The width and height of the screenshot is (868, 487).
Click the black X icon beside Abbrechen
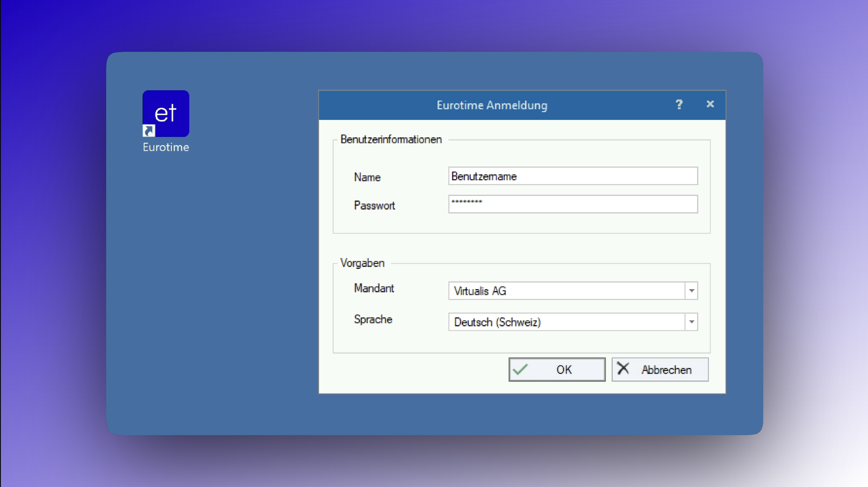pos(623,369)
